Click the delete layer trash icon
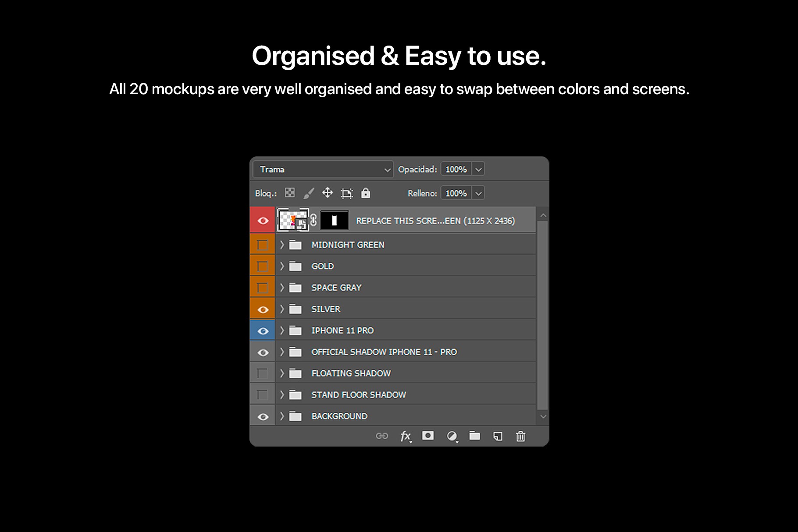798x532 pixels. (520, 436)
